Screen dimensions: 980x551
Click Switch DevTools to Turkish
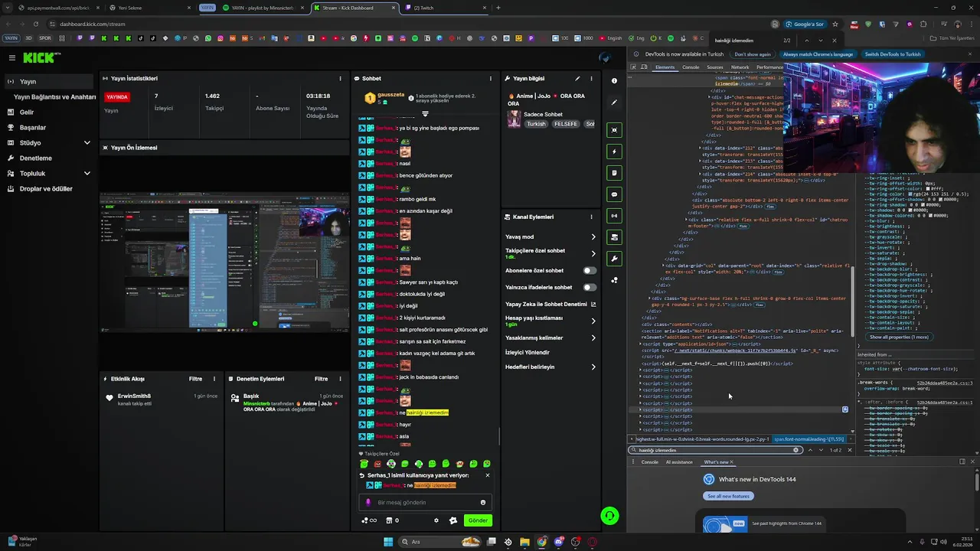(x=893, y=54)
